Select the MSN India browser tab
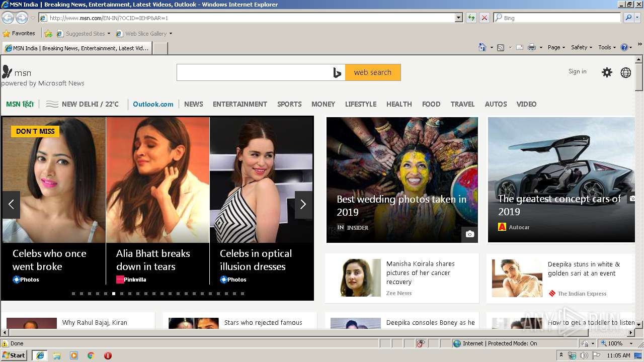Image resolution: width=644 pixels, height=362 pixels. point(77,48)
